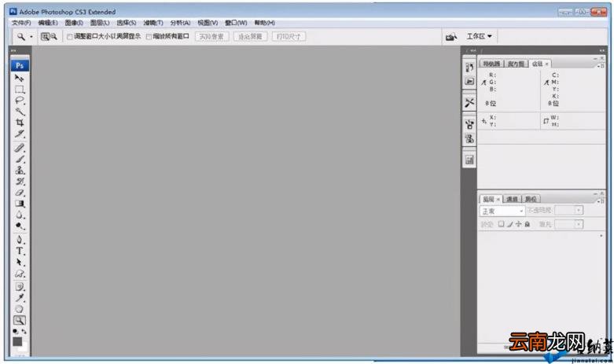The height and width of the screenshot is (364, 614).
Task: Open the Layer Comps panel from dock
Action: 469,160
